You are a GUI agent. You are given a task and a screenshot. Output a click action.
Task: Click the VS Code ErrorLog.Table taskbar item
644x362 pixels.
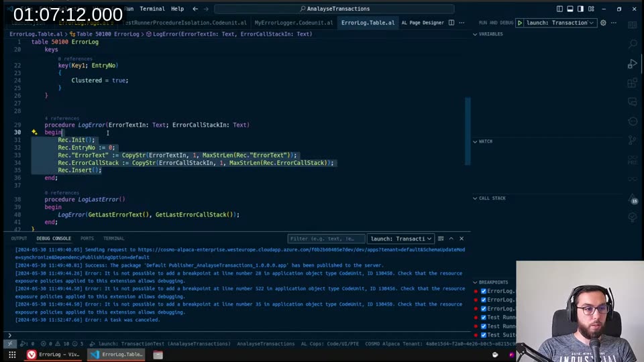click(x=117, y=355)
